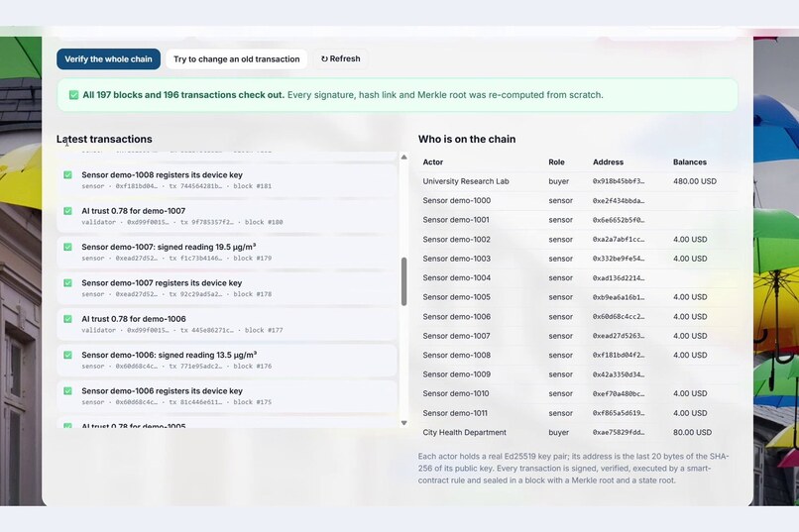The image size is (799, 532).
Task: Click the Address column header
Action: [x=608, y=161]
